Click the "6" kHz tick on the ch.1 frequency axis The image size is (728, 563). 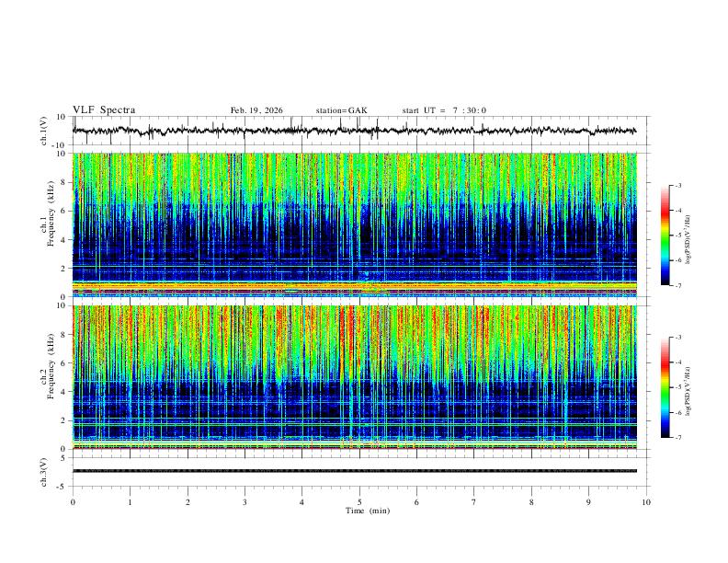click(x=63, y=211)
